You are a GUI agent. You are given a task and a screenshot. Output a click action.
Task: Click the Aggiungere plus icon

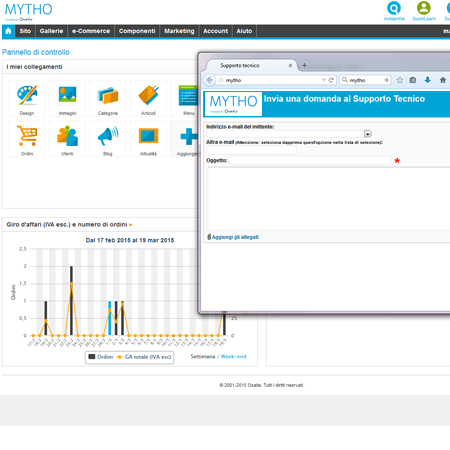coord(189,136)
